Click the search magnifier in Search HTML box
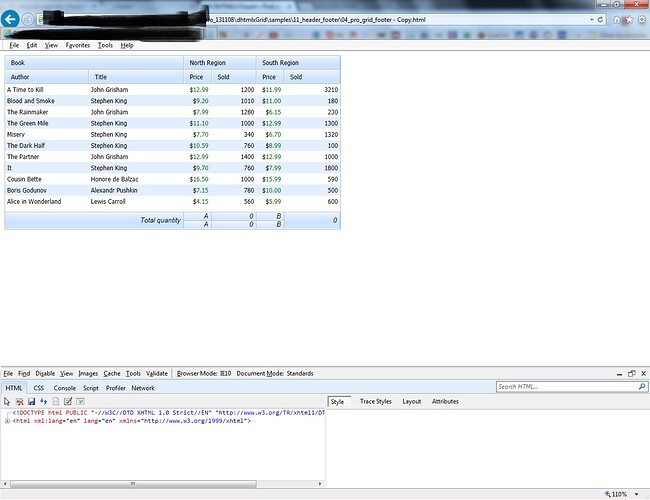Viewport: 650px width, 500px height. pyautogui.click(x=642, y=386)
